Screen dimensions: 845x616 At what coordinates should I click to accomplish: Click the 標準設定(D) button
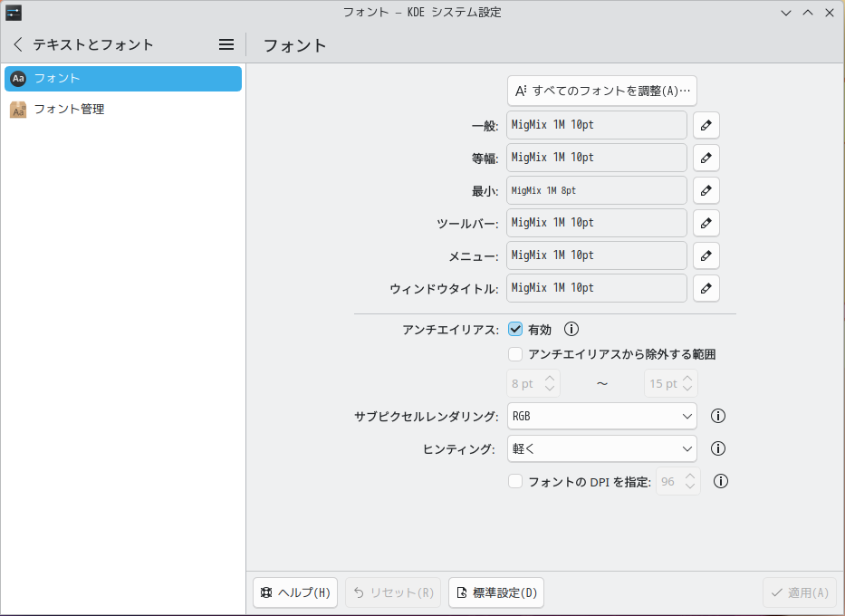(495, 592)
